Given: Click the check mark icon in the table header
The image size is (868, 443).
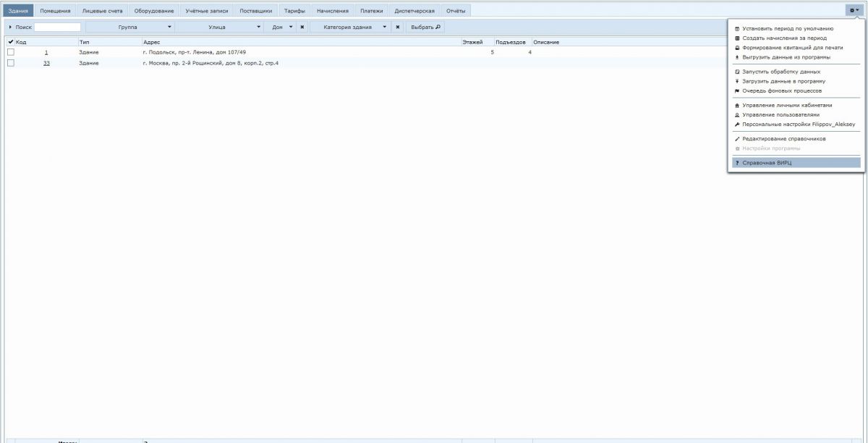Looking at the screenshot, I should point(10,42).
